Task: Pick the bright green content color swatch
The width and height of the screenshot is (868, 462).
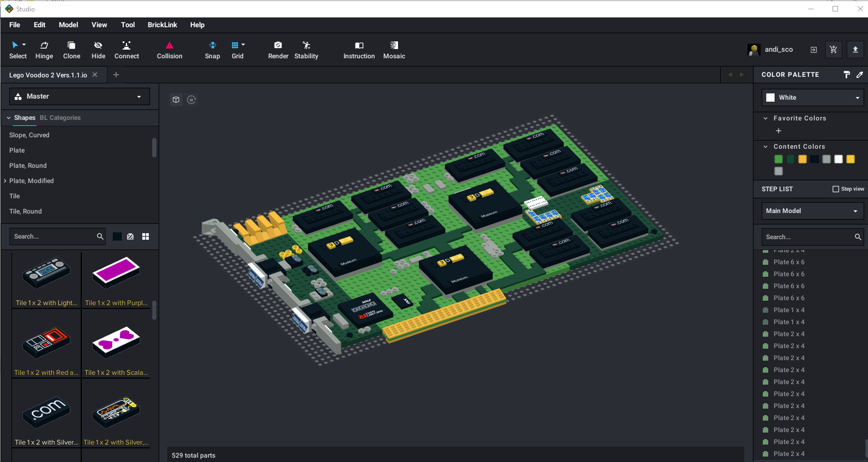Action: (x=779, y=159)
